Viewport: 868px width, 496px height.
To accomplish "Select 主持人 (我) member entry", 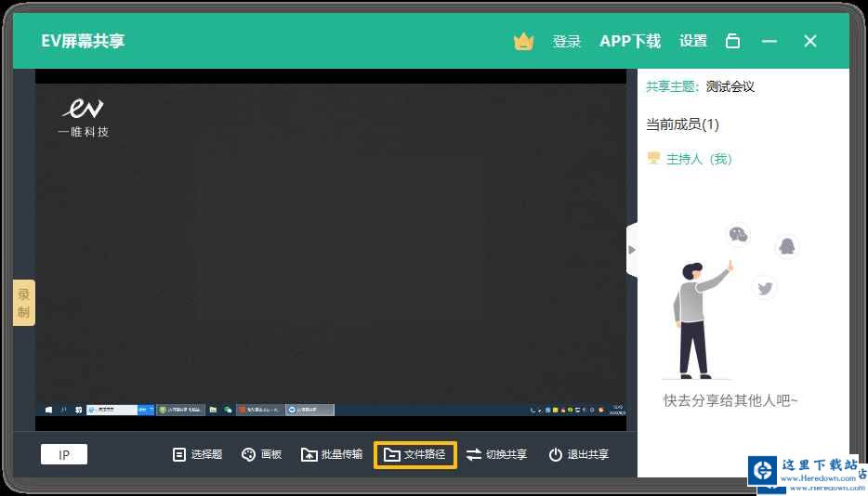I will click(690, 160).
